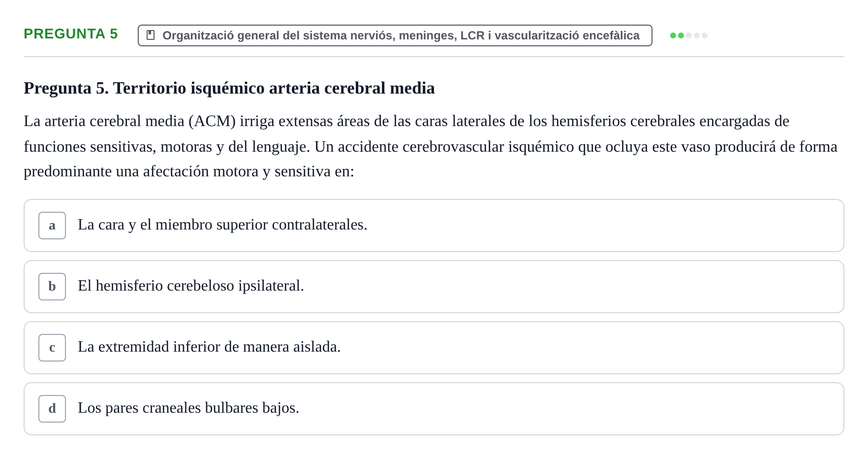Choose answer 'La cara y el miembro superior contralaterales'

pos(434,226)
